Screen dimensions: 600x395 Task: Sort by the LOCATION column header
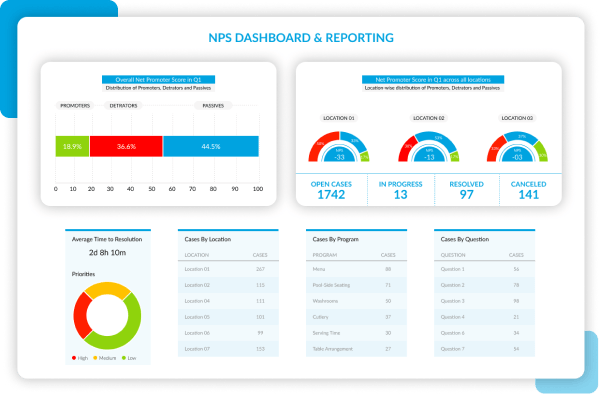point(197,255)
